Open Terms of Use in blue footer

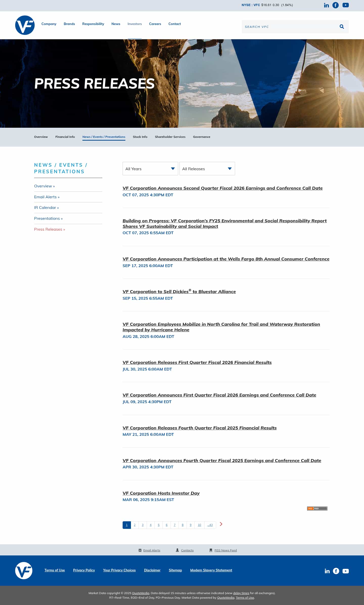(55, 570)
